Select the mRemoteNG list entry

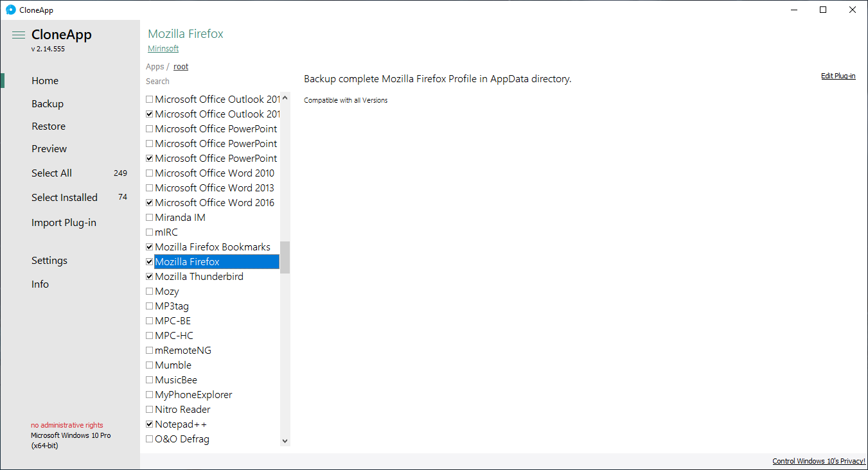(183, 351)
